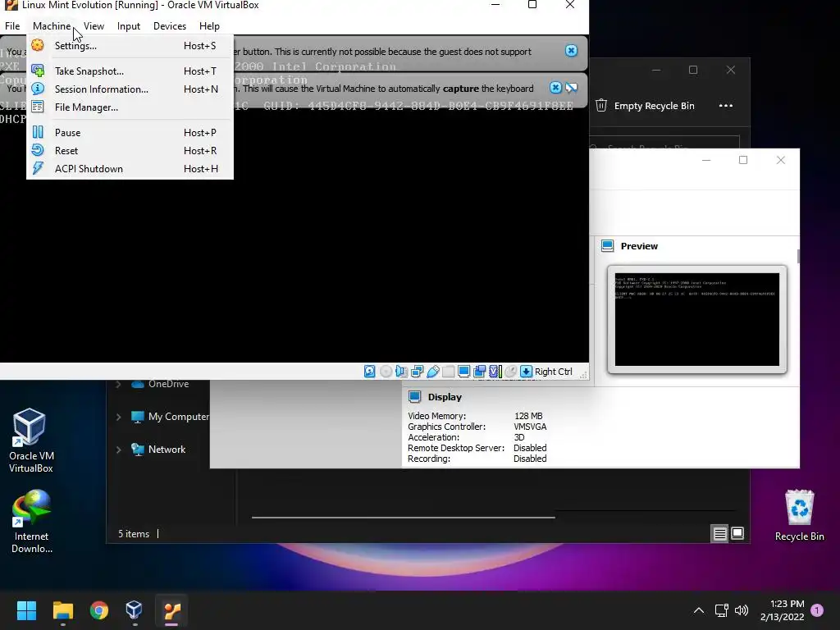Click the session information 'i' icon
Screen dimensions: 840x630
(x=38, y=89)
